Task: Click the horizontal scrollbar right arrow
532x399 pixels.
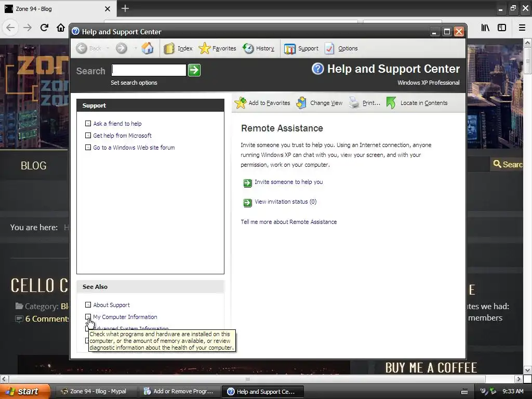Action: pos(518,379)
